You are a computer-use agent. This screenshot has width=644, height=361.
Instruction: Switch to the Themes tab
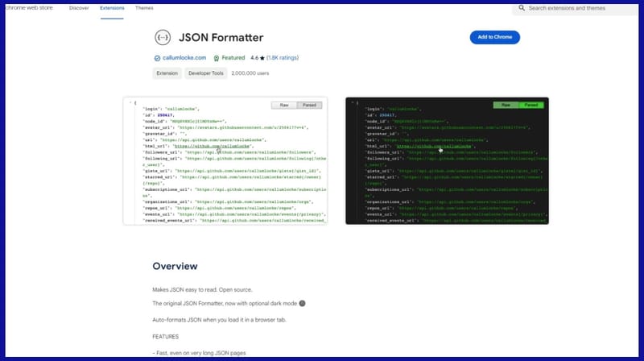144,7
